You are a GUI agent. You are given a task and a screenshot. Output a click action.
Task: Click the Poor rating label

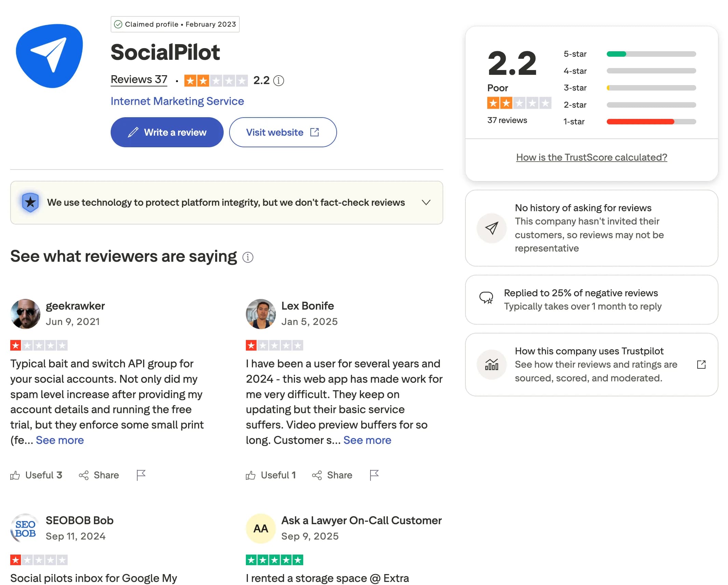(498, 88)
